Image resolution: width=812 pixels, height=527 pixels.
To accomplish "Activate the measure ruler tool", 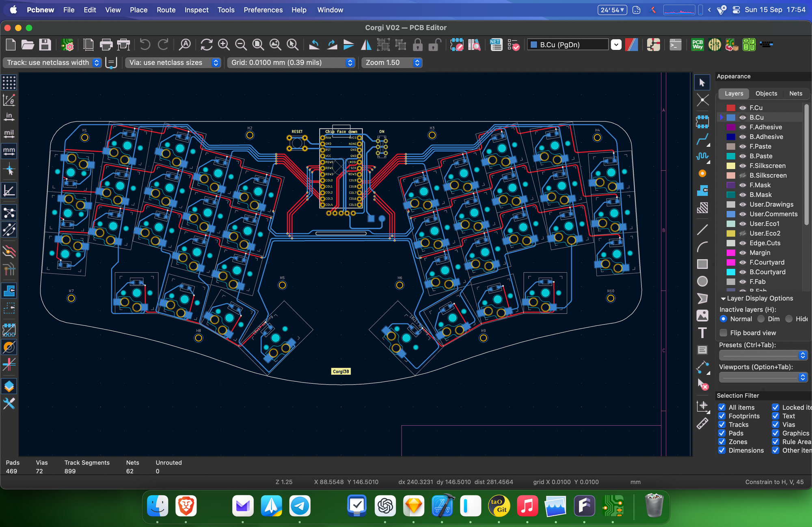I will click(702, 424).
